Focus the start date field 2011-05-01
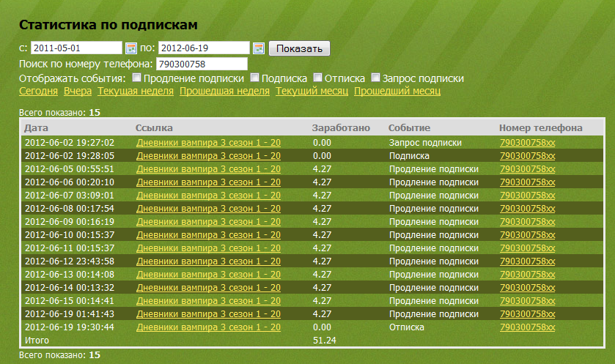 [76, 48]
